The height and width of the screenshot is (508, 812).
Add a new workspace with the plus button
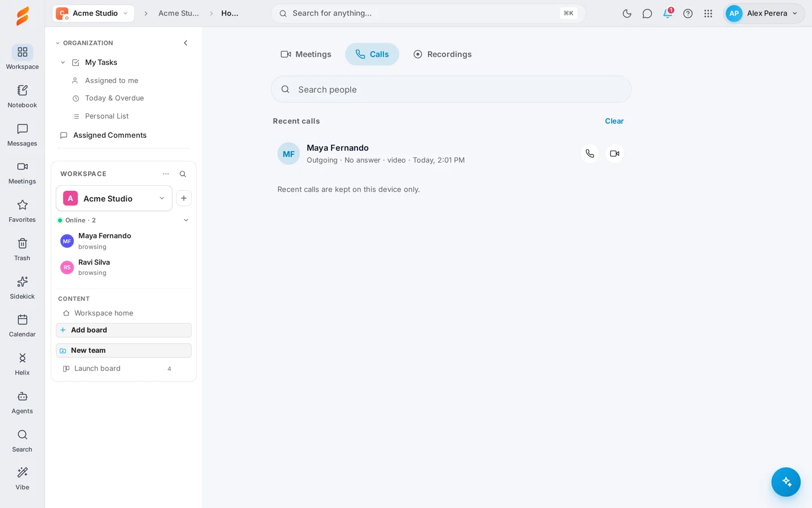pyautogui.click(x=184, y=198)
